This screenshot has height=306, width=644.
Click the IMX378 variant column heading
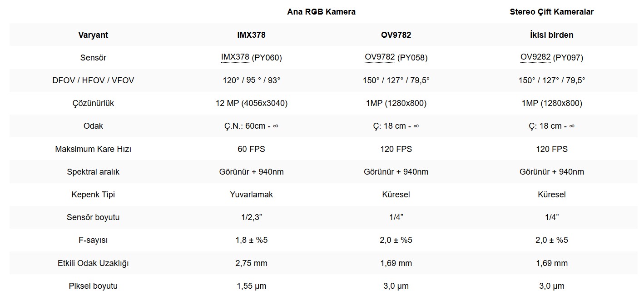[251, 35]
